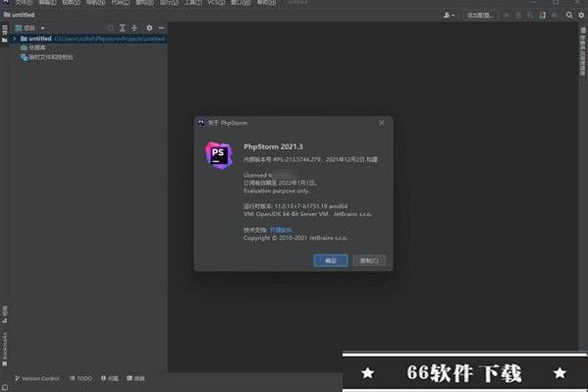588x392 pixels.
Task: Open the TODO tool window
Action: tap(80, 378)
